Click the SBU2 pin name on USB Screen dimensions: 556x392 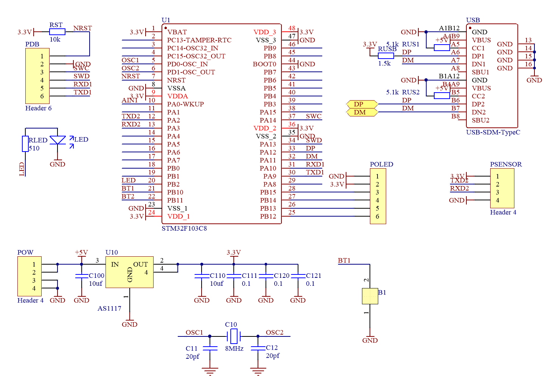click(x=480, y=120)
